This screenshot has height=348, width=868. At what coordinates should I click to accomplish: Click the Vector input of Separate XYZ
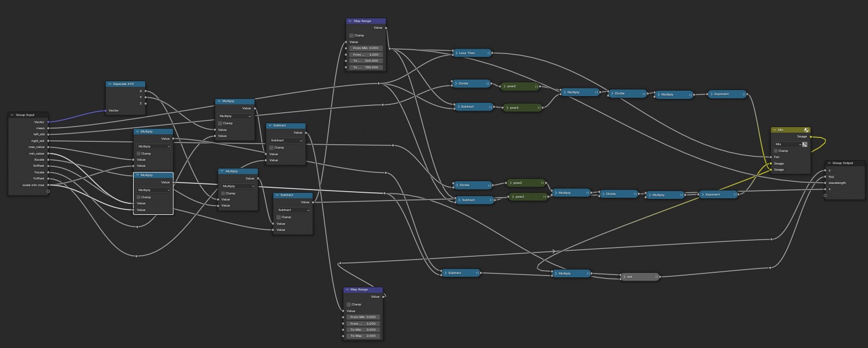pos(105,110)
